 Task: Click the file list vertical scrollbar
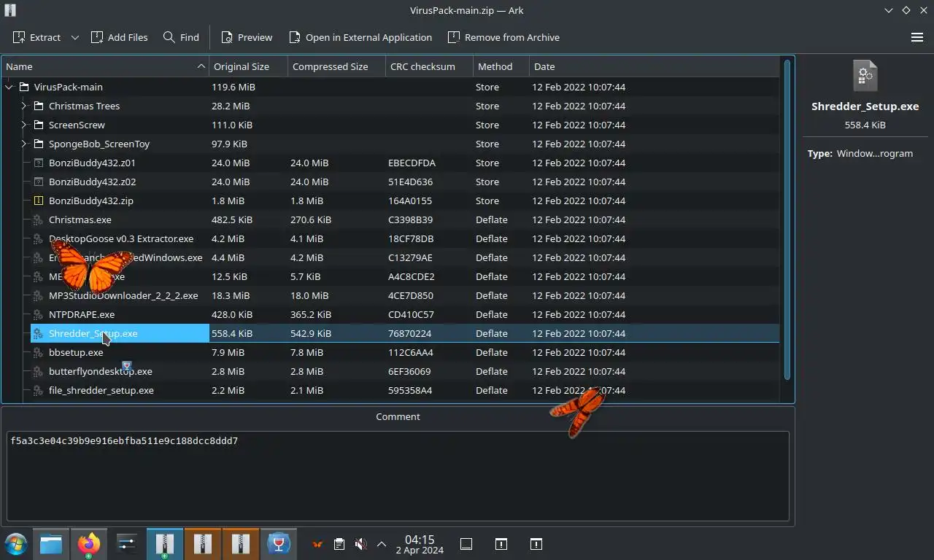click(787, 219)
